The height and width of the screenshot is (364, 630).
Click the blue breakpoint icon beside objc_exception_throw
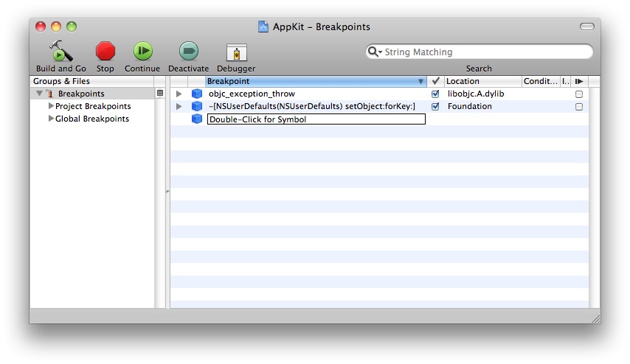point(197,94)
